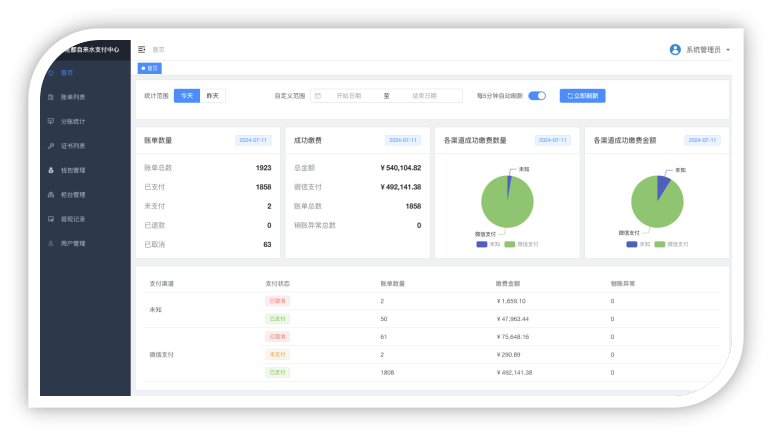Click the user avatar icon
Screen dimensions: 772x436
675,50
